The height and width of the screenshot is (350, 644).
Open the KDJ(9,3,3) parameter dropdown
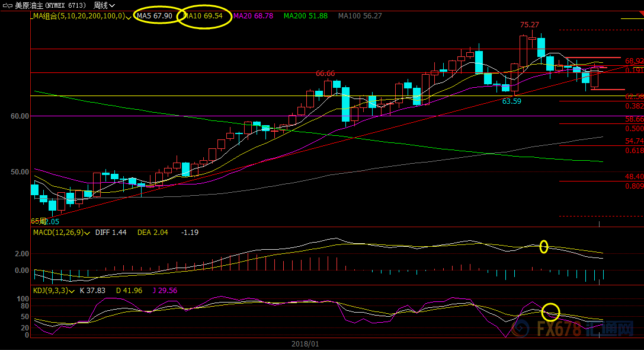[72, 291]
